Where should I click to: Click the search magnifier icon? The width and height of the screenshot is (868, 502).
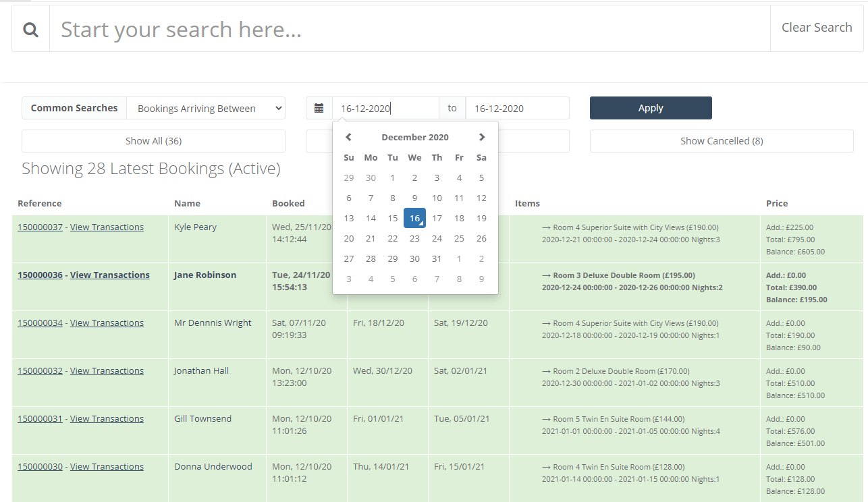click(x=30, y=29)
